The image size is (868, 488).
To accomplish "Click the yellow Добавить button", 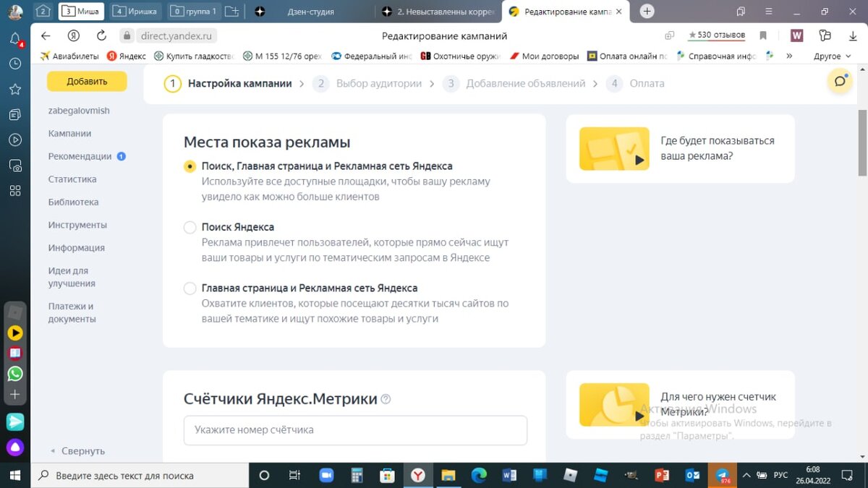I will [x=87, y=82].
